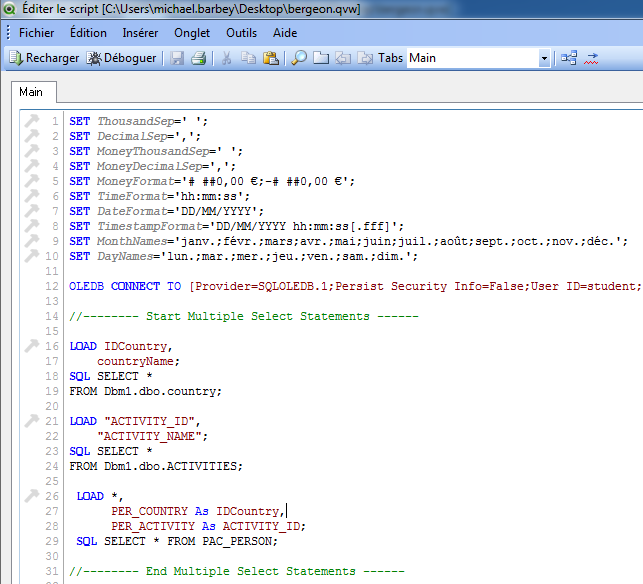
Task: Click the wizard wand icon on line 16
Action: point(31,346)
